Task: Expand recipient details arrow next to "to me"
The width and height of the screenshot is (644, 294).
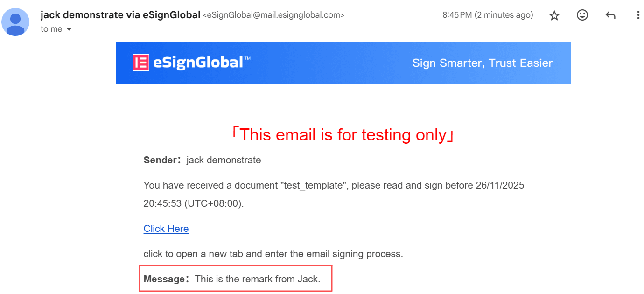Action: pos(69,29)
